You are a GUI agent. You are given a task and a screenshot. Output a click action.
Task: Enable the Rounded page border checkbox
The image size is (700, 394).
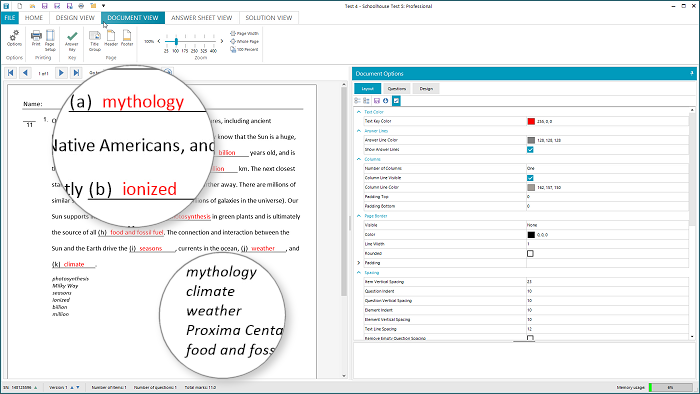click(530, 253)
